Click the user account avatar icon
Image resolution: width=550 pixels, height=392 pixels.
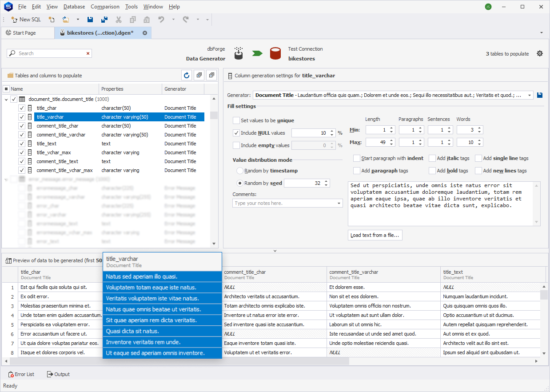pos(488,7)
